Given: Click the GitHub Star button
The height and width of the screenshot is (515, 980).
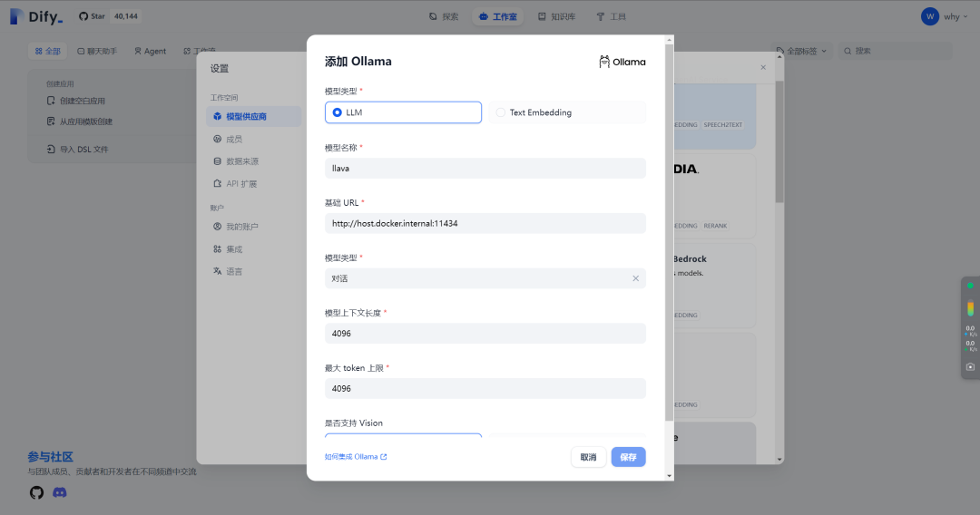Looking at the screenshot, I should [92, 16].
